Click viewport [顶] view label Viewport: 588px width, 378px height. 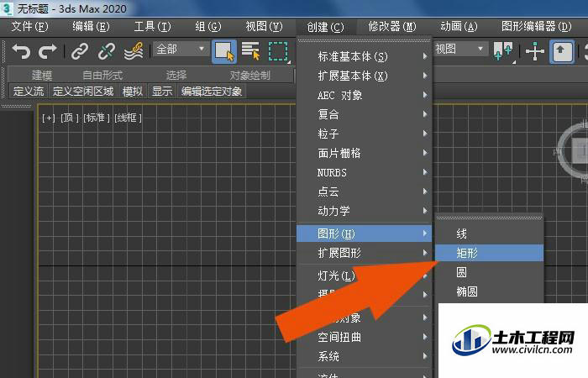point(70,118)
